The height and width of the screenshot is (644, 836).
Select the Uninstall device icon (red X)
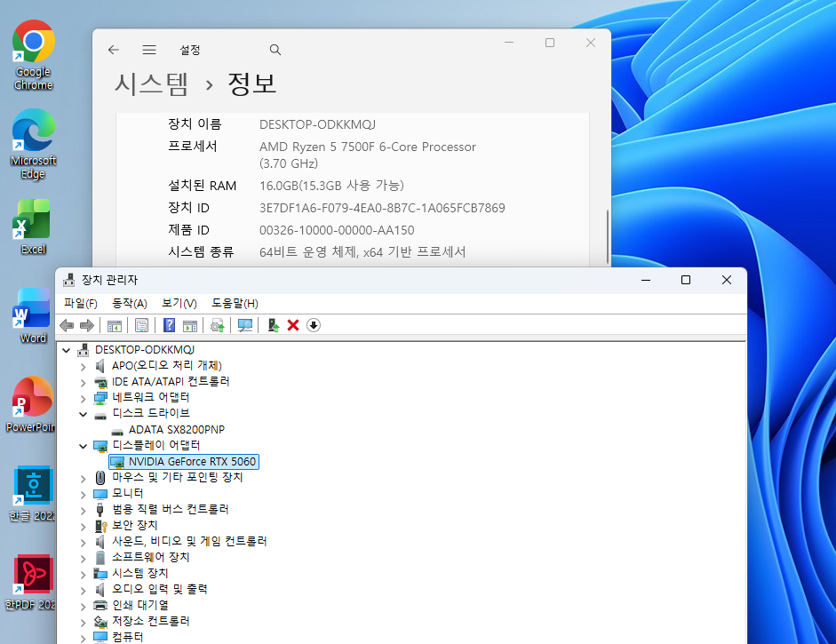pos(293,325)
